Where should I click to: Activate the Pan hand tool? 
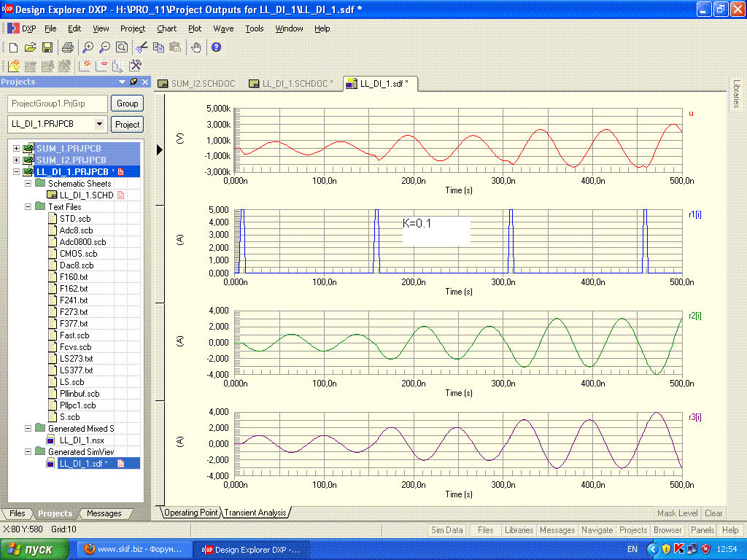[196, 47]
